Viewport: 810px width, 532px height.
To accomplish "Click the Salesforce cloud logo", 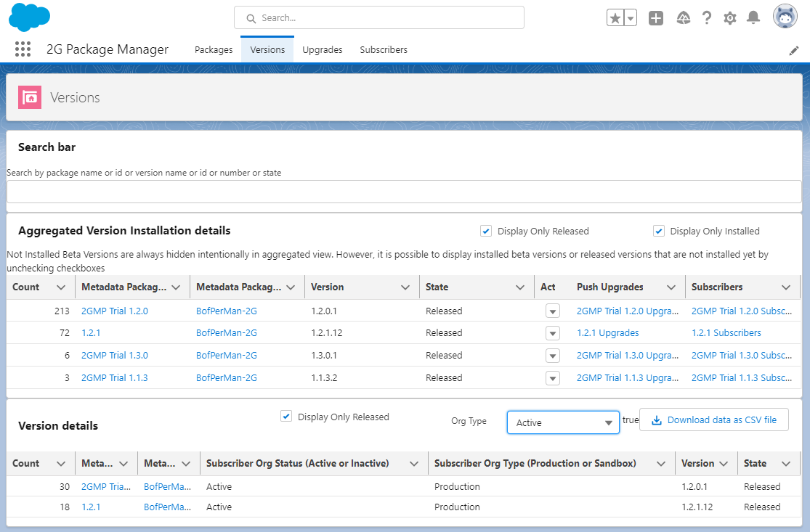I will click(x=30, y=17).
